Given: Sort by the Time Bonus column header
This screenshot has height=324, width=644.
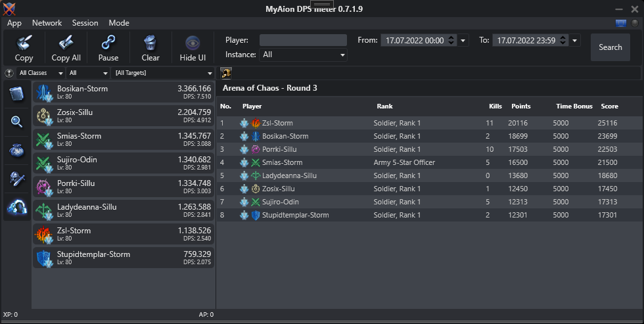Looking at the screenshot, I should coord(574,106).
